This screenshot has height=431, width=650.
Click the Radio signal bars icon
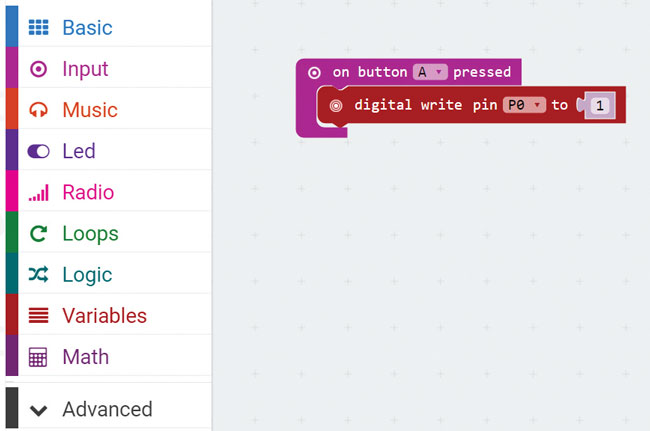[x=39, y=193]
